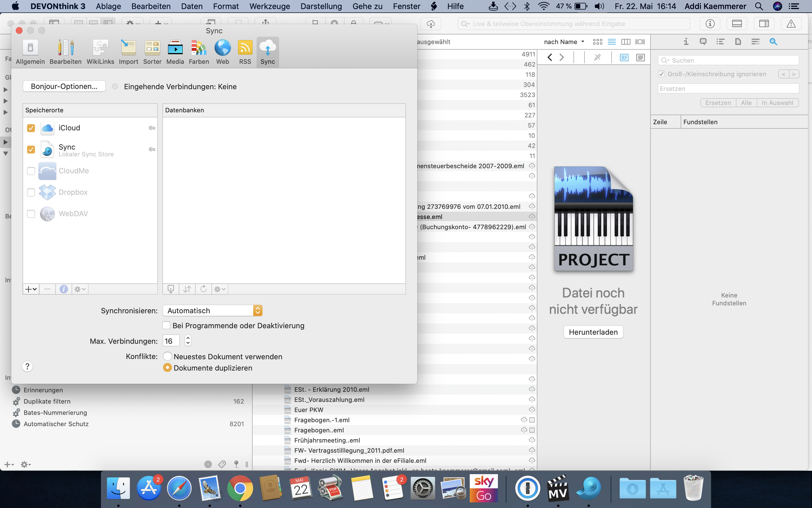Open the annotations inspector speech bubble icon
The width and height of the screenshot is (812, 508).
click(x=703, y=42)
